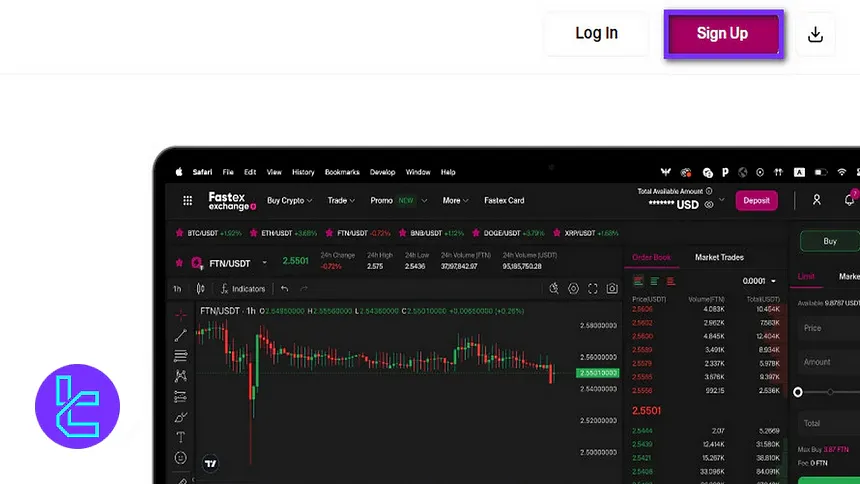
Task: Toggle favorite star for ETH/USDT
Action: pyautogui.click(x=253, y=233)
